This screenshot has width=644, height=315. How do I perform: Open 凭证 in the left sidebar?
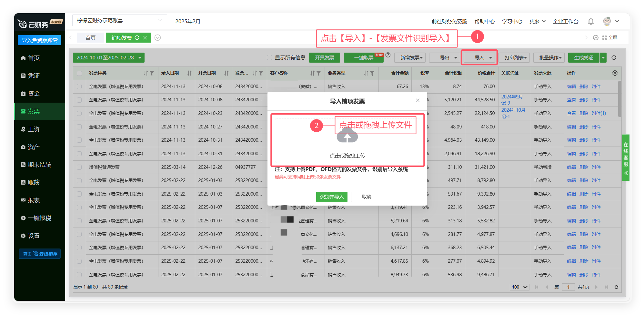coord(34,76)
